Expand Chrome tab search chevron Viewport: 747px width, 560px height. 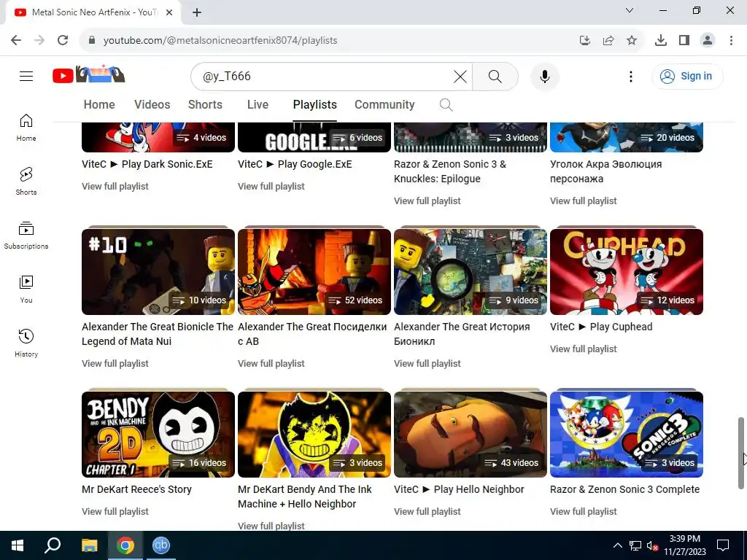pos(630,10)
